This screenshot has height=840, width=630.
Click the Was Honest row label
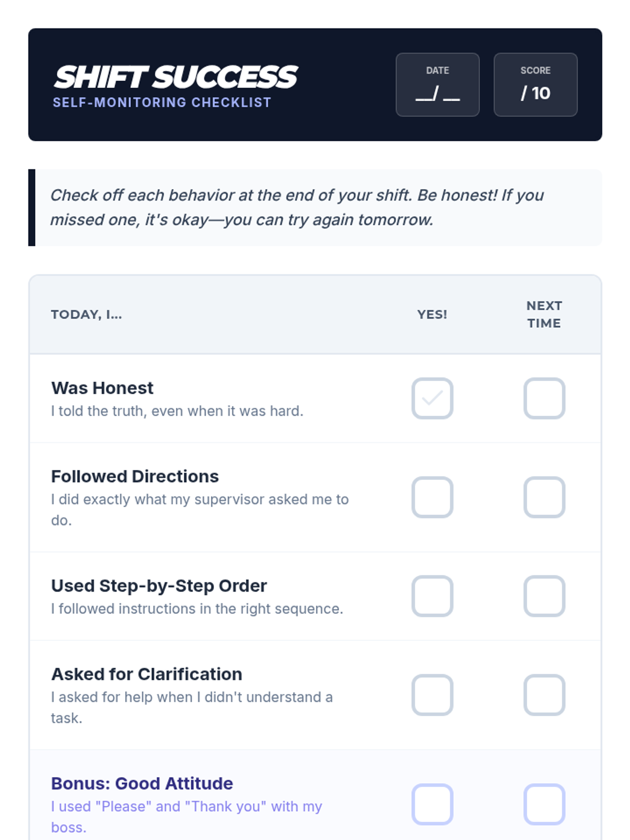102,388
